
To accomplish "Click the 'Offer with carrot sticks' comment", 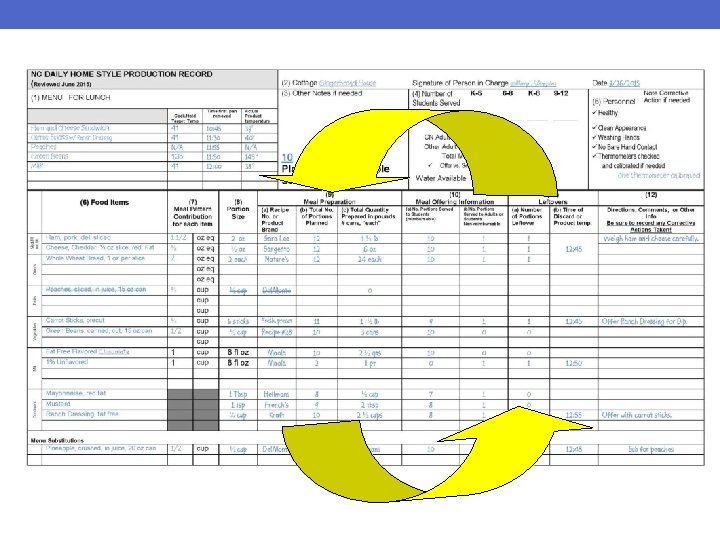I will click(x=636, y=415).
